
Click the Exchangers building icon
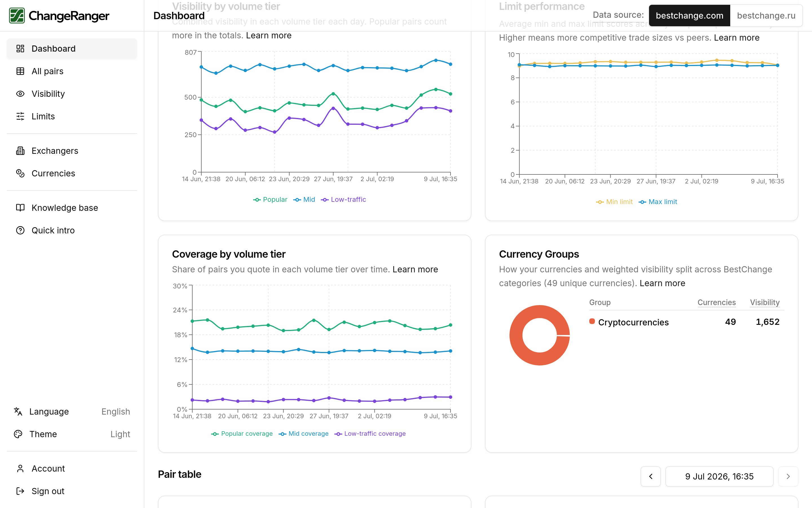tap(21, 151)
